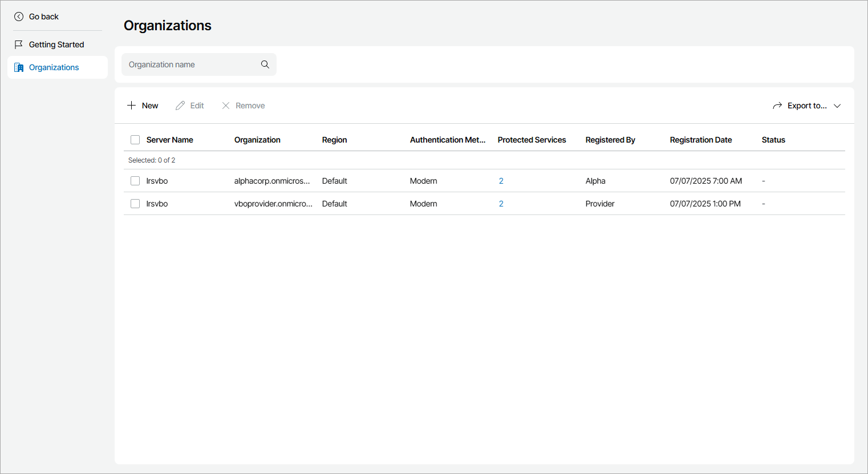The image size is (868, 474).
Task: Click the Go back arrow icon
Action: 19,17
